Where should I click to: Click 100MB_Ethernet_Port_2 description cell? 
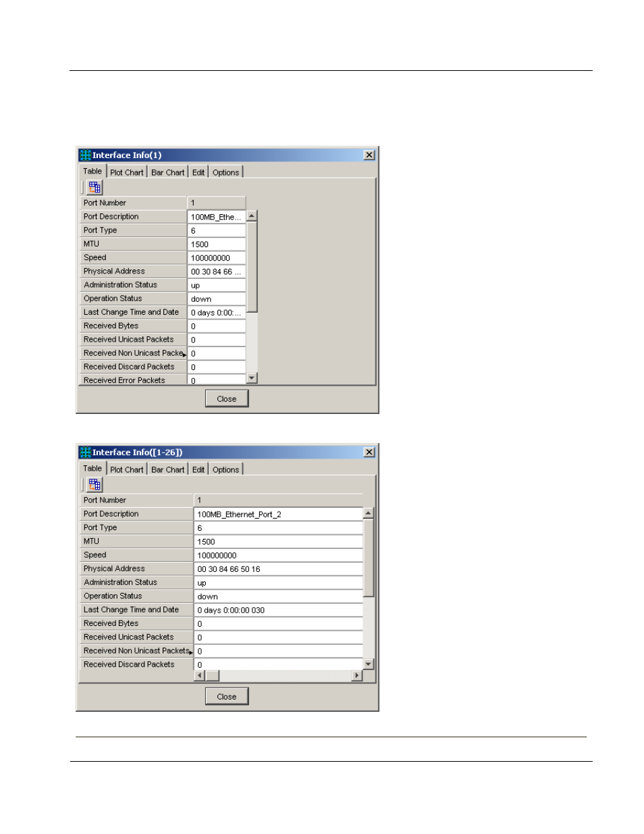pos(278,514)
